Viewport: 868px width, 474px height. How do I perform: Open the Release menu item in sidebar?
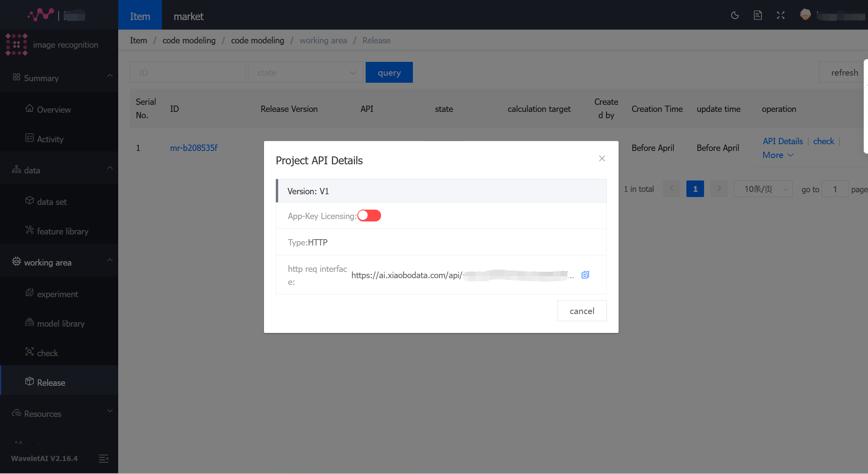pyautogui.click(x=51, y=382)
